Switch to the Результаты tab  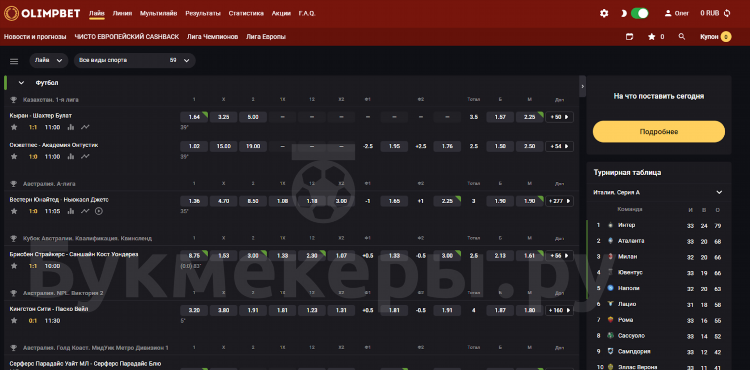tap(203, 13)
